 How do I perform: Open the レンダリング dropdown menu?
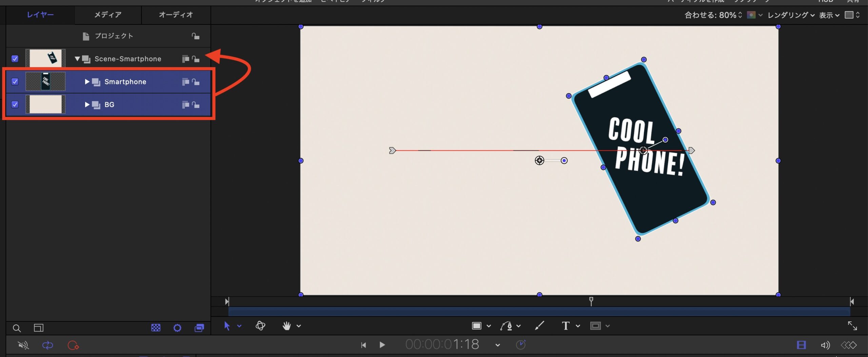point(791,15)
